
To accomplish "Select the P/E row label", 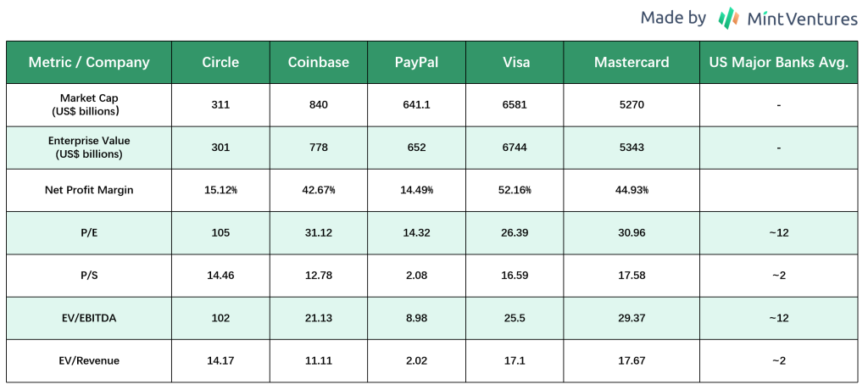I will pos(89,232).
